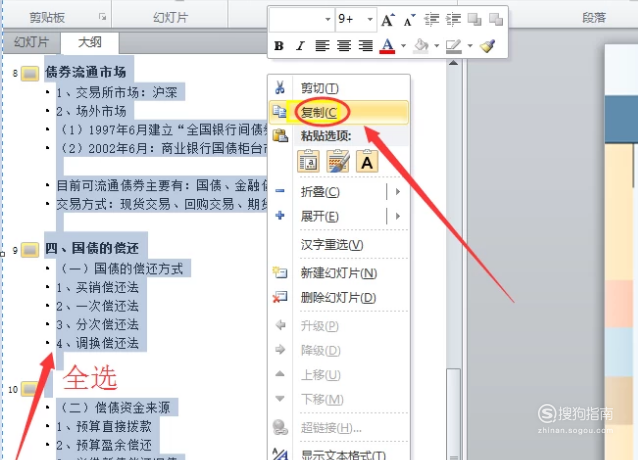Increase font size with large A
This screenshot has height=460, width=638.
387,20
